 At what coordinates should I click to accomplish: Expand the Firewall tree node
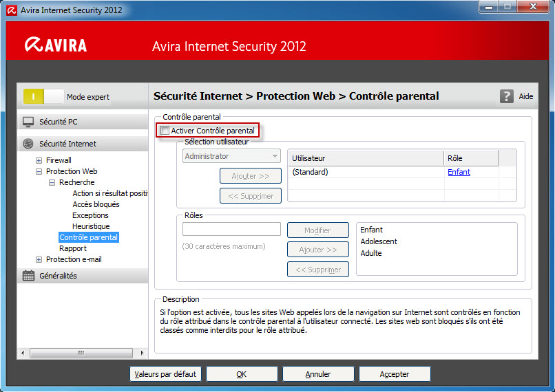39,160
